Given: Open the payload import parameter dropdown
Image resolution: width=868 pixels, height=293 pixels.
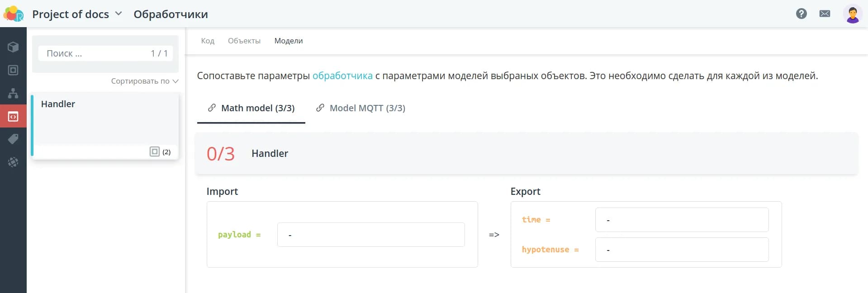Looking at the screenshot, I should [370, 235].
